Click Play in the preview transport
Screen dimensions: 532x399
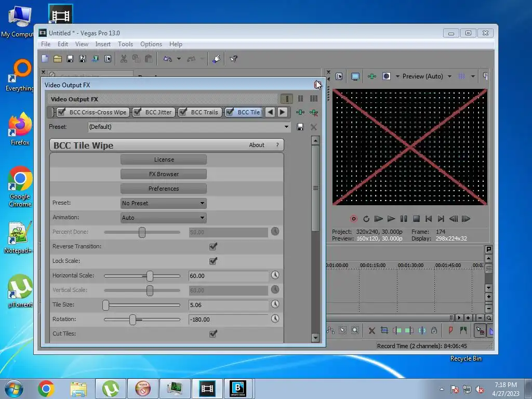click(391, 219)
